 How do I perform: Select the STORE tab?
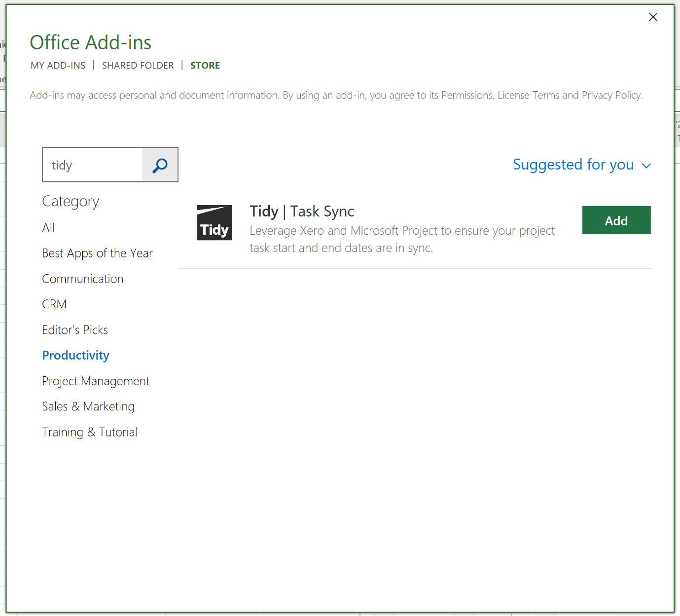point(205,66)
